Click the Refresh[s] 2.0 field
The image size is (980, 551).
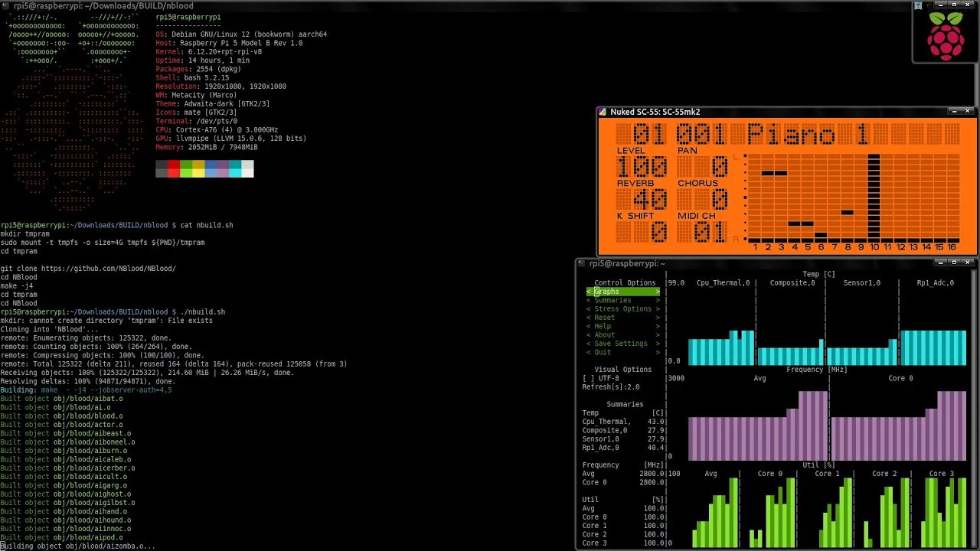pos(610,387)
